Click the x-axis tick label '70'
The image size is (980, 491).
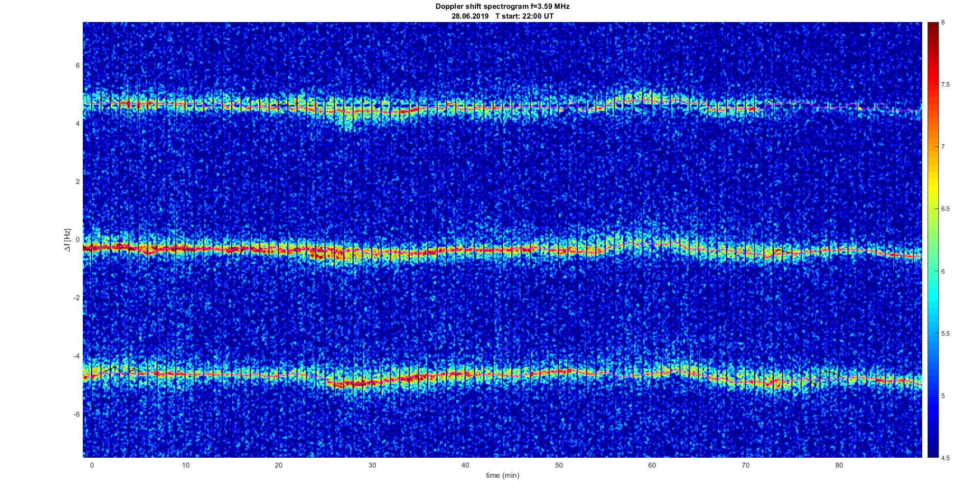click(745, 466)
